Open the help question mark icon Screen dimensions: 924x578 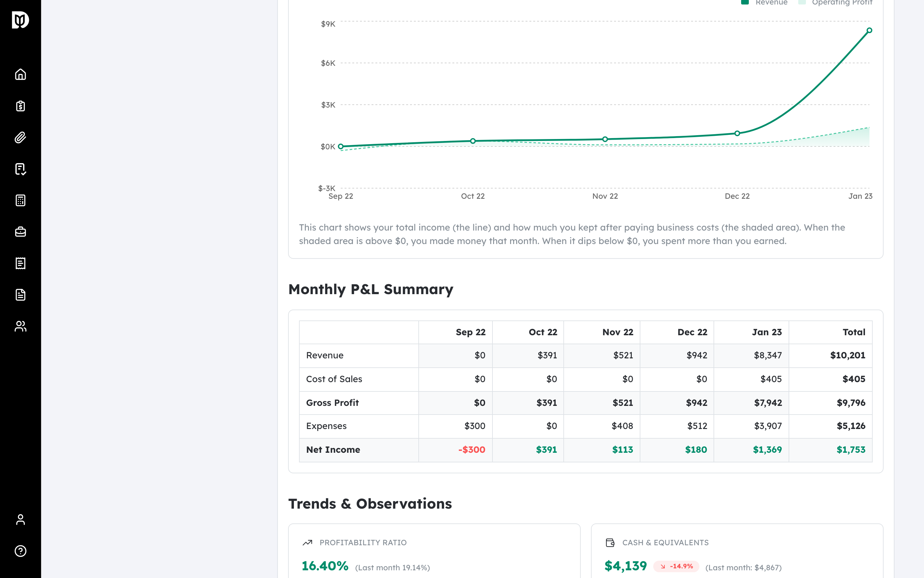(20, 551)
